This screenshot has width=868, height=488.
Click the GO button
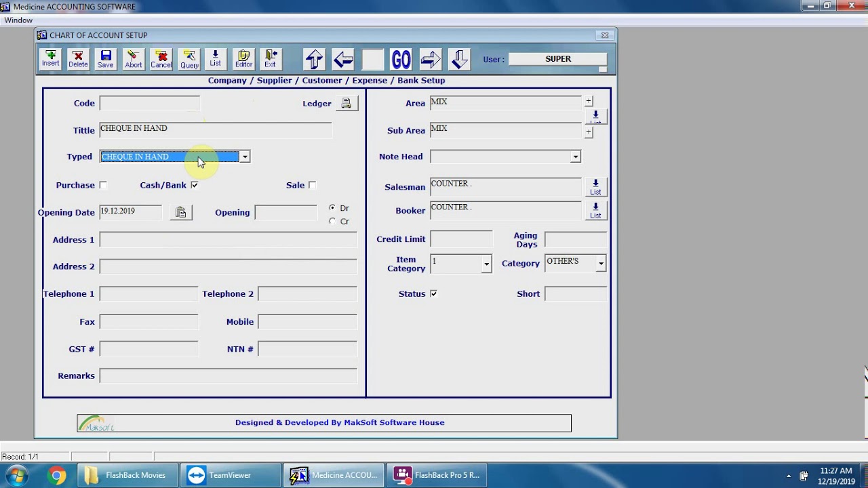point(401,60)
